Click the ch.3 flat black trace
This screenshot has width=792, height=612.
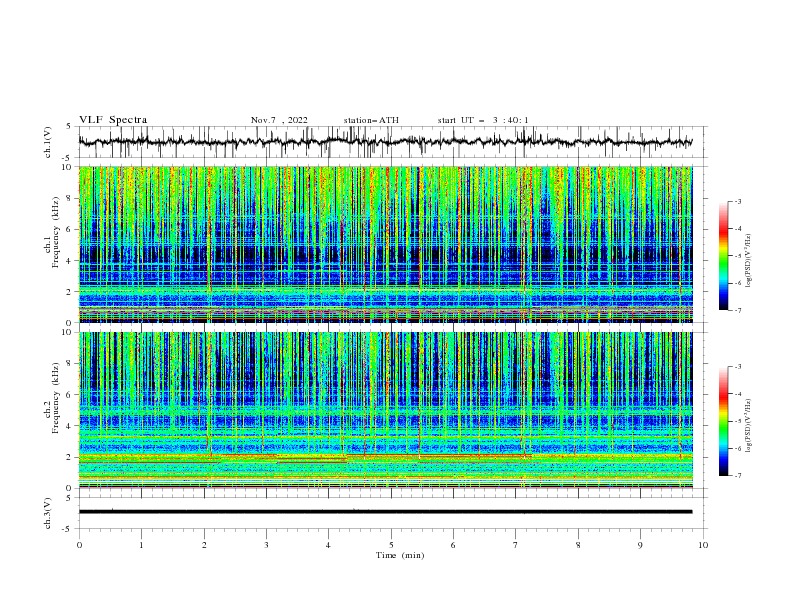point(385,512)
